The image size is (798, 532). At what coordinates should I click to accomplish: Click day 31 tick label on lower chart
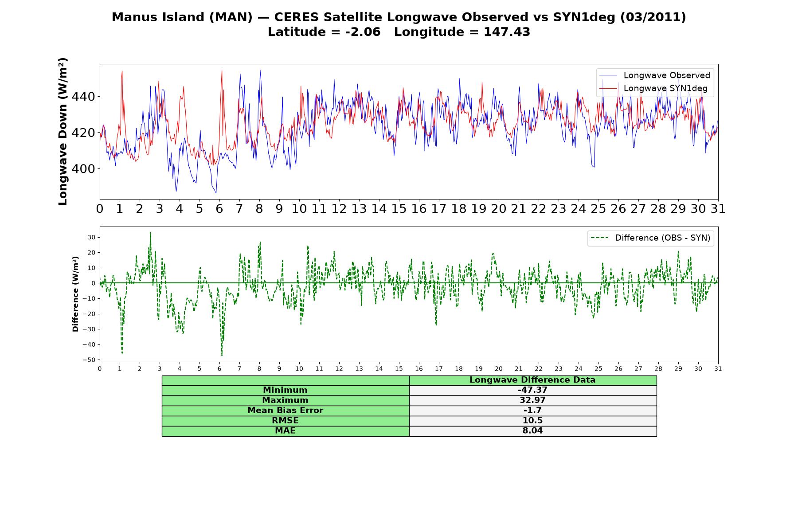718,369
